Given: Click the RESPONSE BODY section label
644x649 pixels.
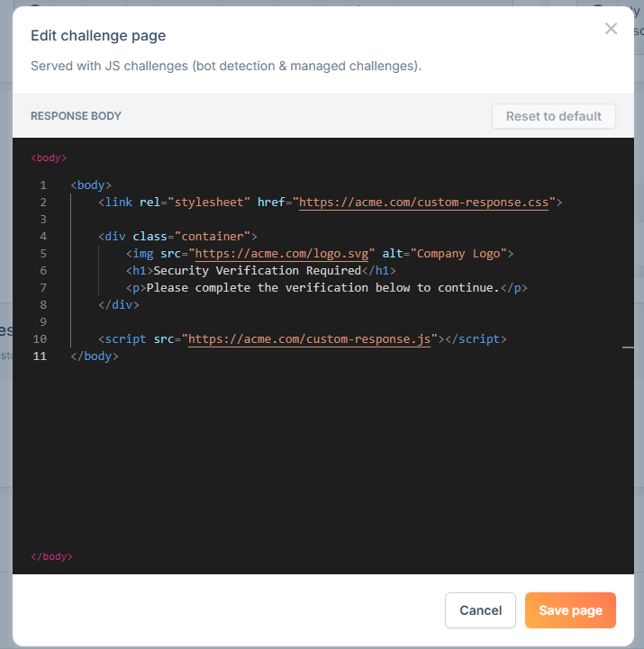Looking at the screenshot, I should pyautogui.click(x=76, y=116).
